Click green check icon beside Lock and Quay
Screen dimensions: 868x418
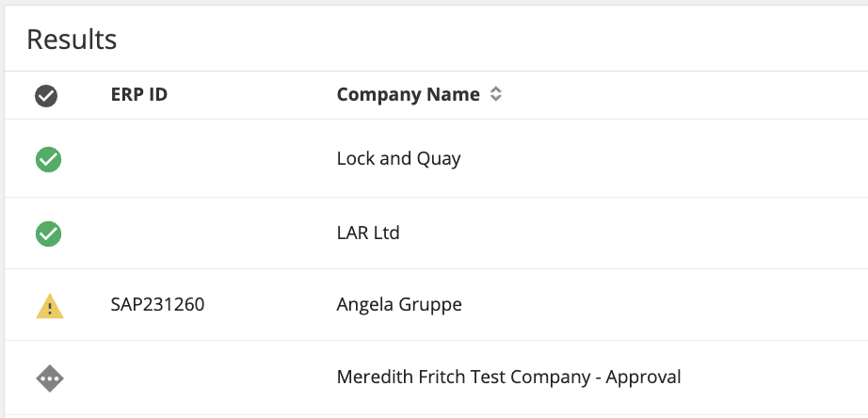[x=48, y=159]
